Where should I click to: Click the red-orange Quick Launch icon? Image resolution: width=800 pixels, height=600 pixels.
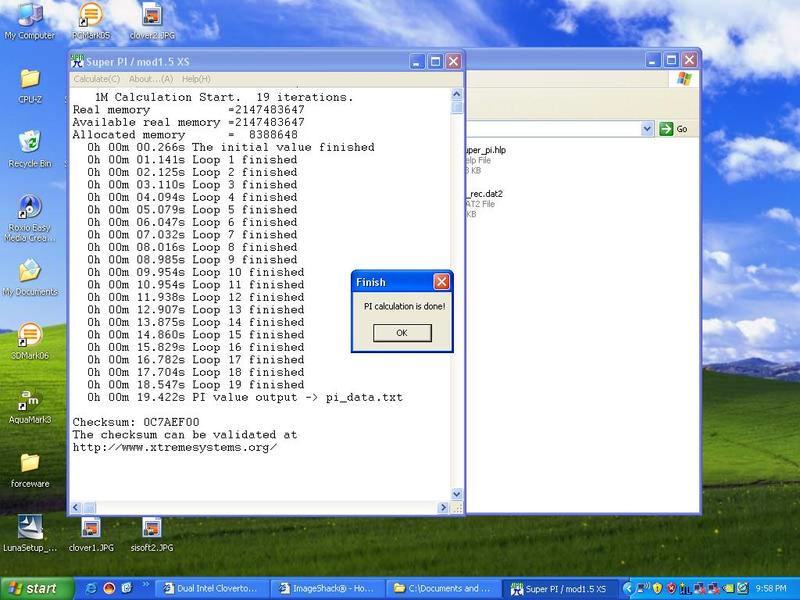(109, 588)
